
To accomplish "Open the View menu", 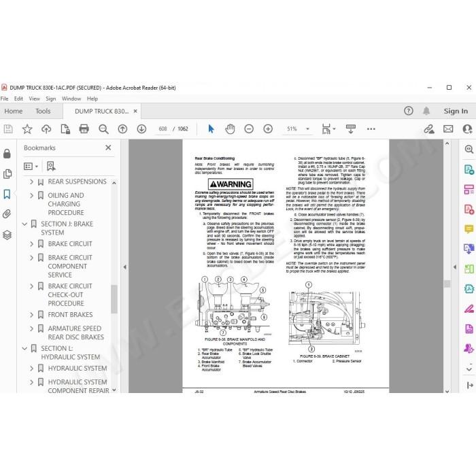I will click(x=34, y=99).
